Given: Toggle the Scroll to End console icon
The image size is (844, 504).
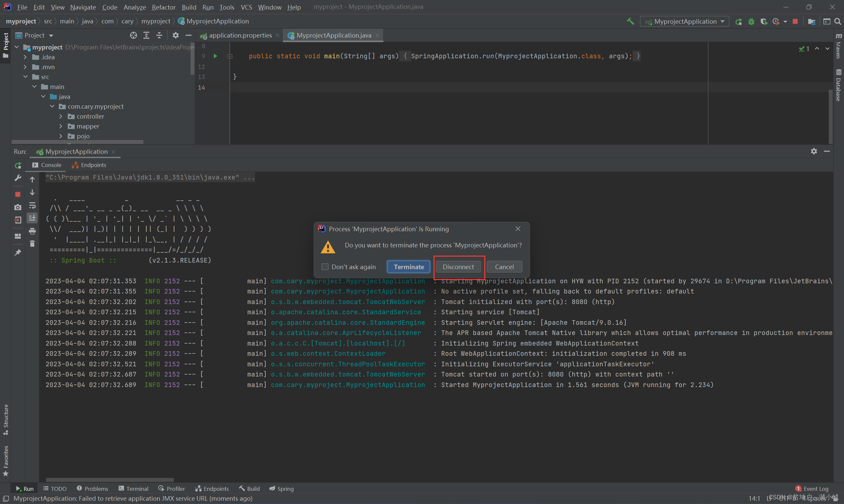Looking at the screenshot, I should point(32,218).
